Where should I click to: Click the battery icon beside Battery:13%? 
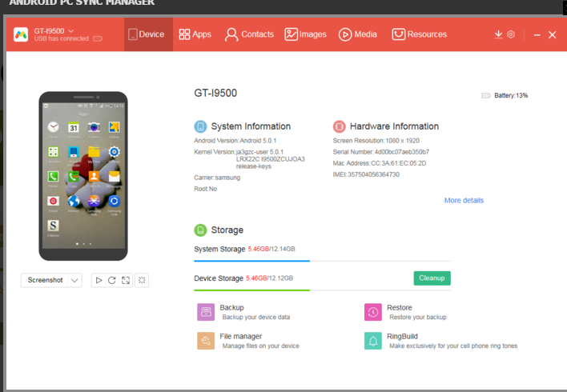coord(485,95)
